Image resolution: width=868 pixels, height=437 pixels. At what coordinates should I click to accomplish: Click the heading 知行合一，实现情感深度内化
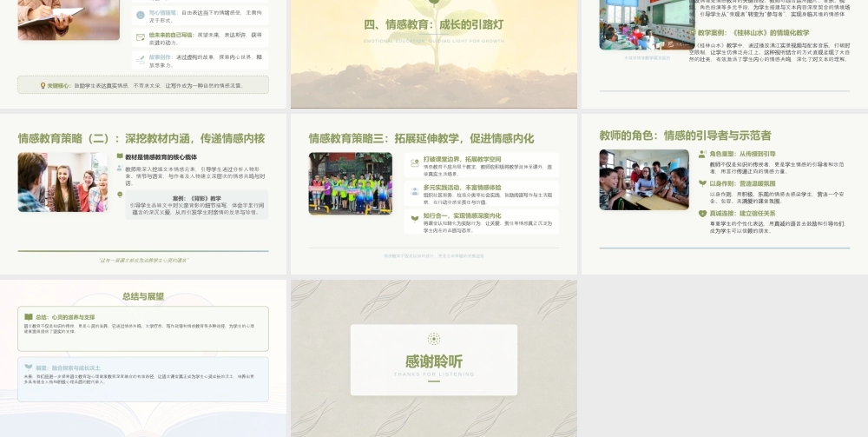463,215
